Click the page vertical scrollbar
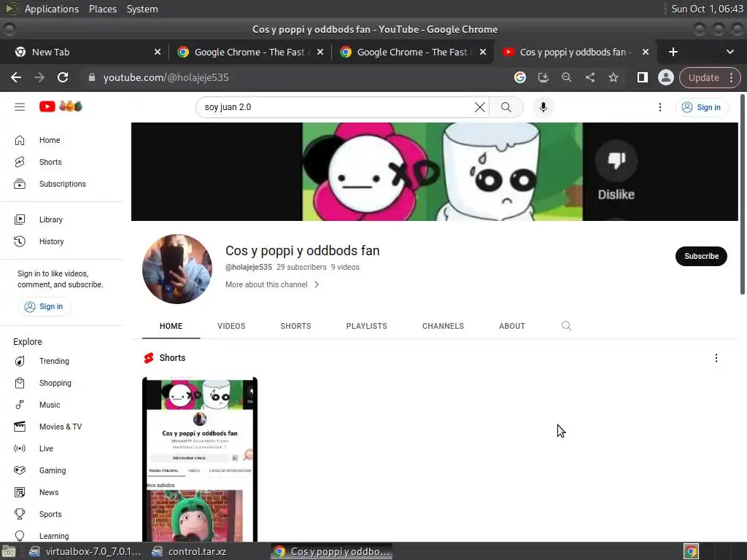Screen dimensions: 747x560 click(742, 194)
